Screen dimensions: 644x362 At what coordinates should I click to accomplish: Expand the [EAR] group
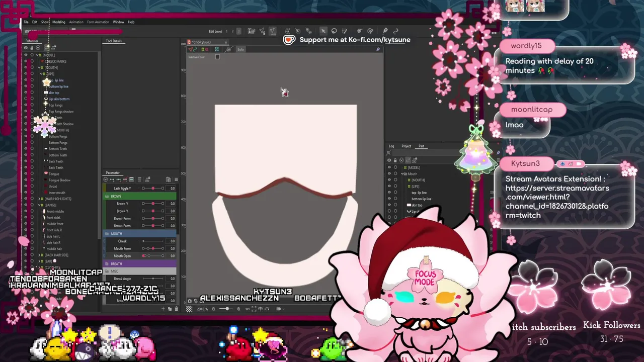[x=40, y=261]
